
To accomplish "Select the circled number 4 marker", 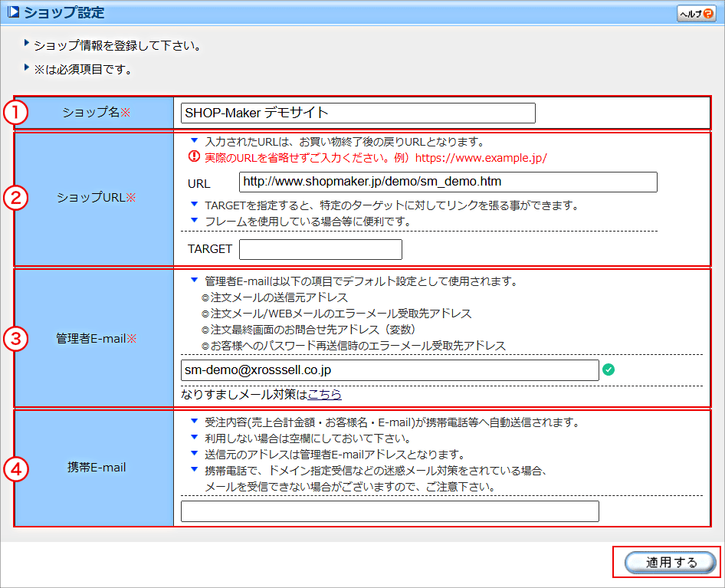I will tap(15, 468).
